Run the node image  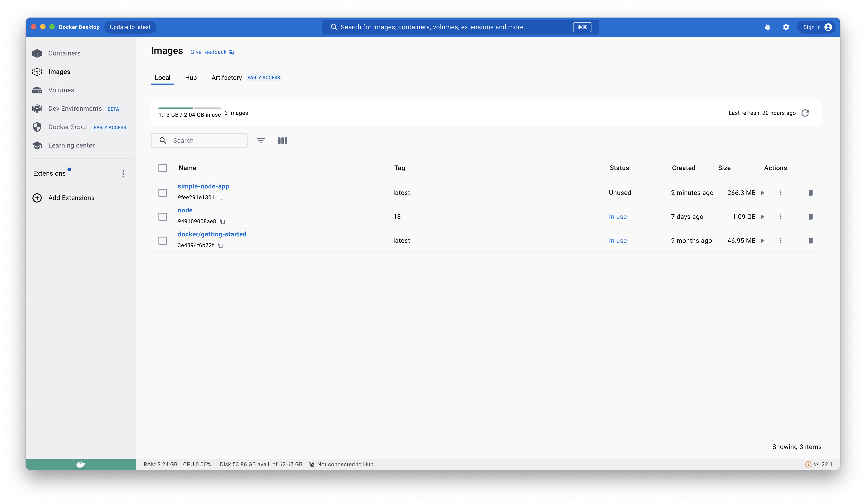(x=763, y=217)
